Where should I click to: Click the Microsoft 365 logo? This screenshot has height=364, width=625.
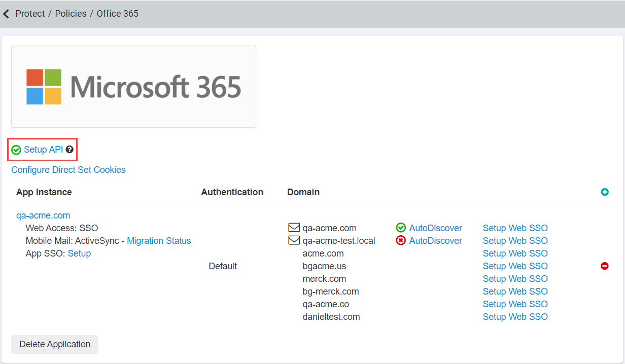tap(133, 86)
